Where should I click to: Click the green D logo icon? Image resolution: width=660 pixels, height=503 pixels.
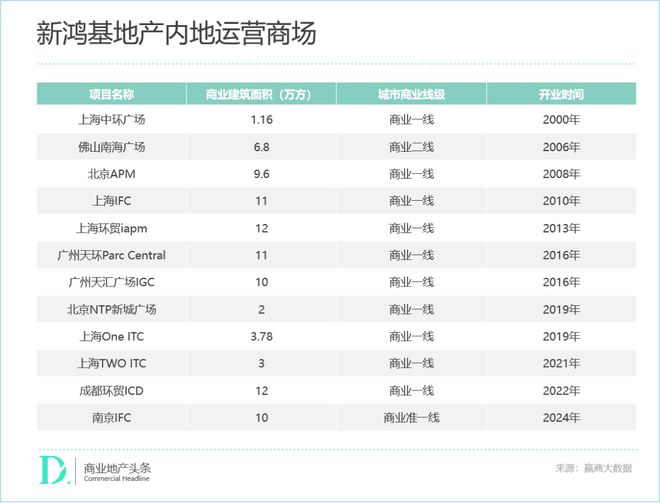tap(53, 469)
